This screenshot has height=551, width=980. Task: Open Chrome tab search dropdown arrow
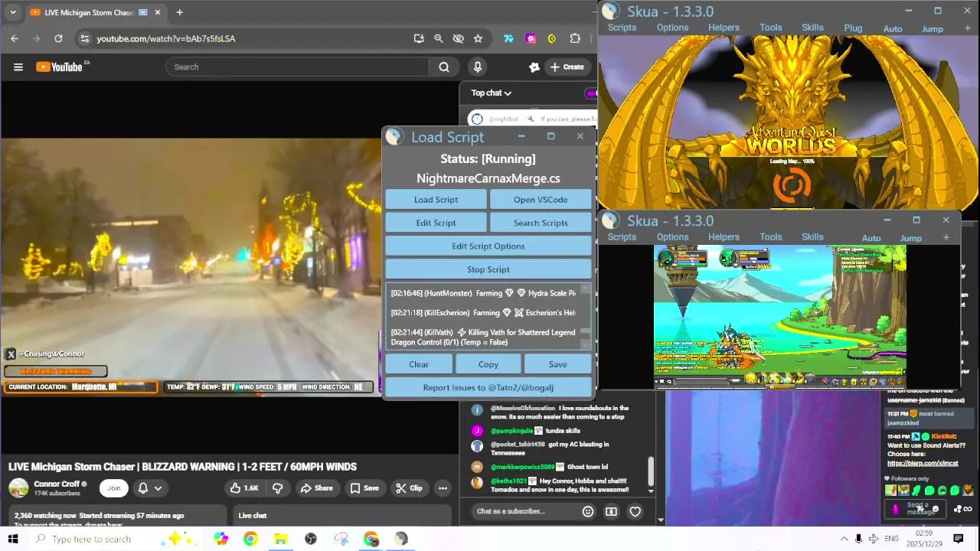tap(12, 12)
